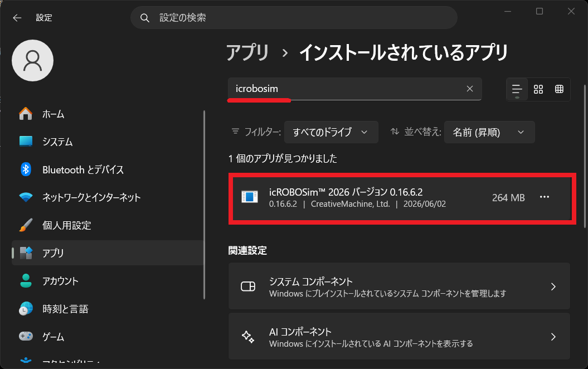Viewport: 588px width, 369px height.
Task: Maximize the settings window
Action: click(x=540, y=11)
